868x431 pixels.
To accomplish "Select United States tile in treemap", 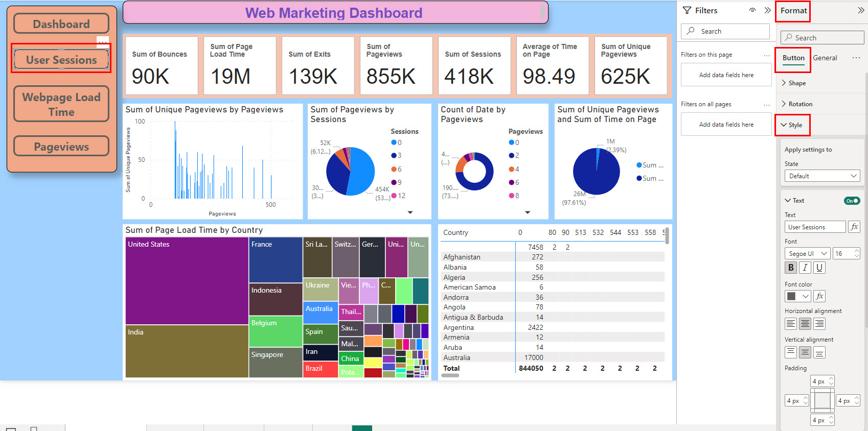I will click(187, 281).
